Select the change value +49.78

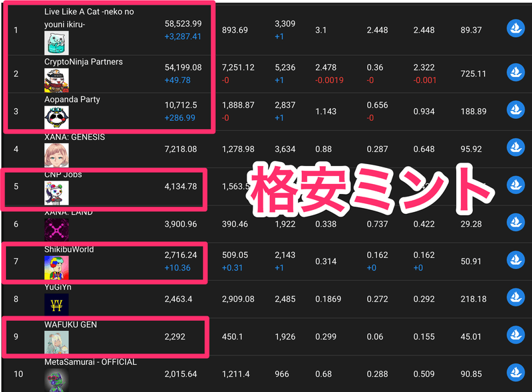(x=178, y=80)
